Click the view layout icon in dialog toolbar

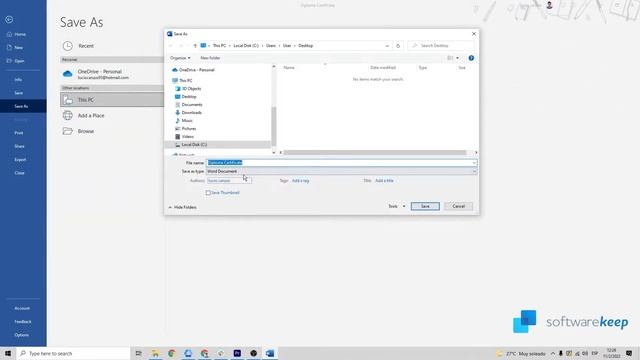(x=450, y=58)
